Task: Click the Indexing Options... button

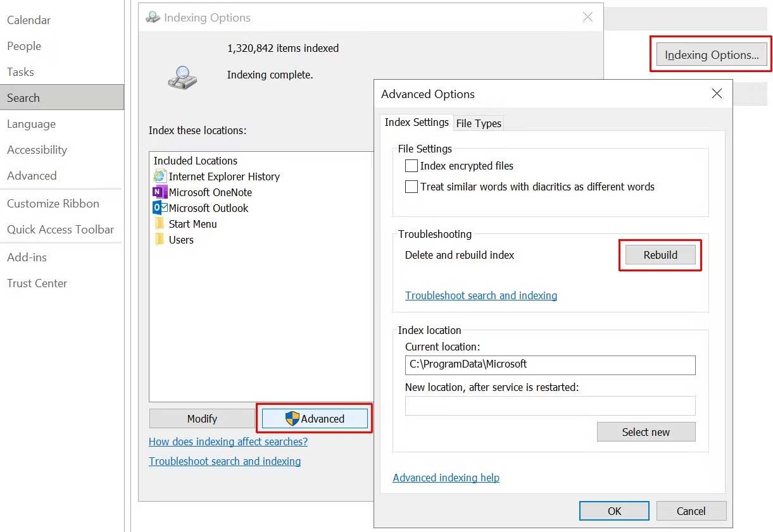Action: (712, 55)
